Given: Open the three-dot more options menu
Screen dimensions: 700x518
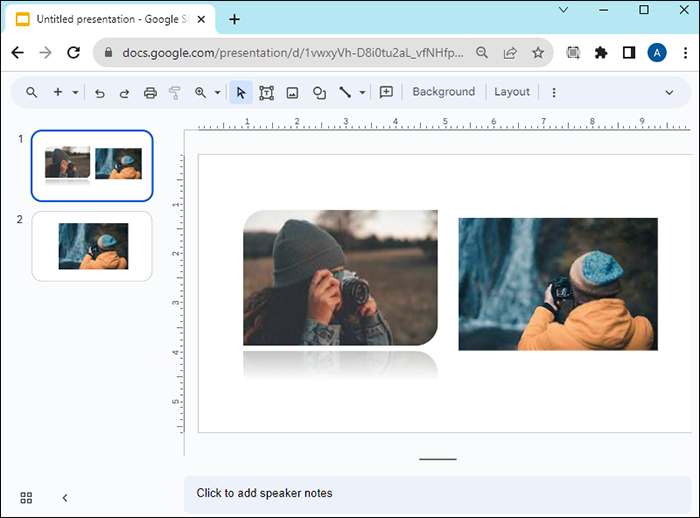Looking at the screenshot, I should coord(554,92).
